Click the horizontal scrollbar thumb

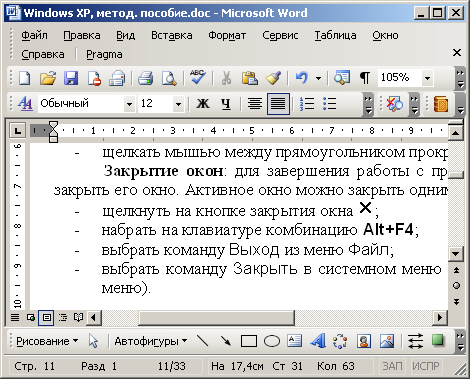tap(217, 317)
